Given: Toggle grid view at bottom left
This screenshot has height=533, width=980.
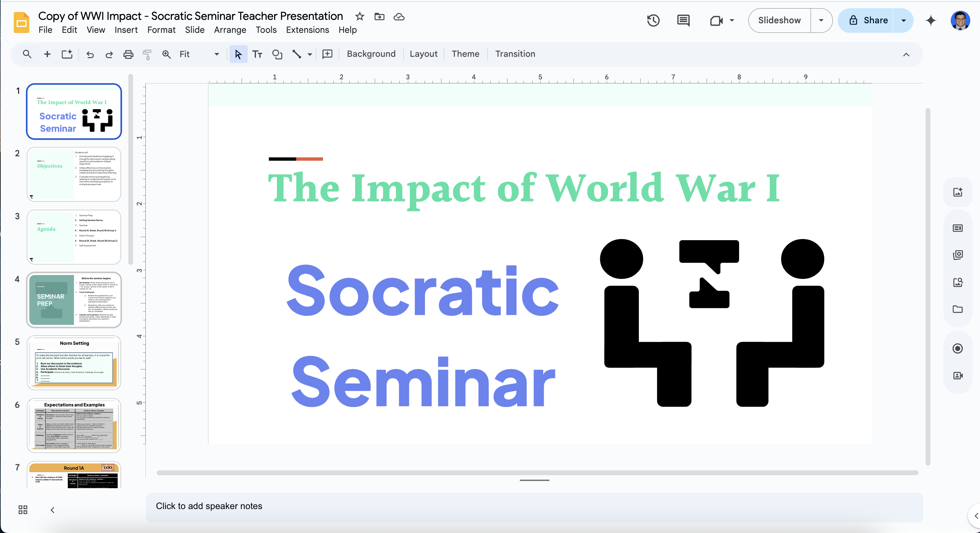Looking at the screenshot, I should tap(23, 509).
